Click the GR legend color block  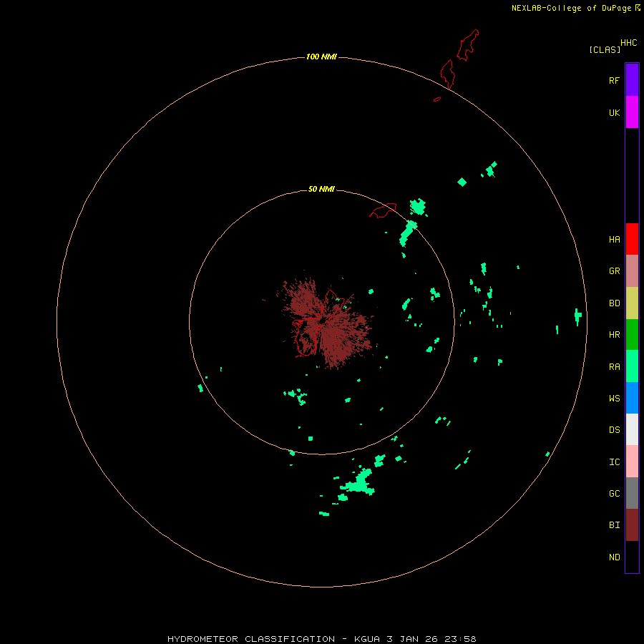pyautogui.click(x=632, y=271)
